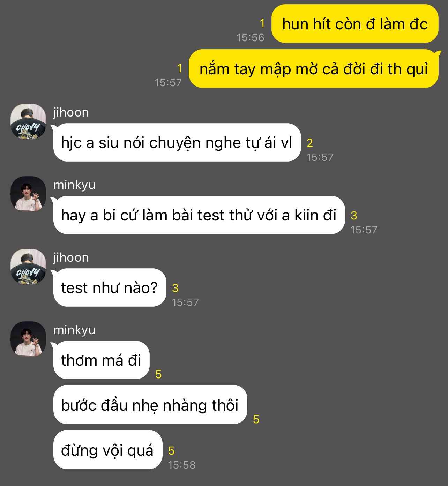Tap the 15:58 timestamp under 'đừng vội quá'
The image size is (448, 486).
coord(182,465)
